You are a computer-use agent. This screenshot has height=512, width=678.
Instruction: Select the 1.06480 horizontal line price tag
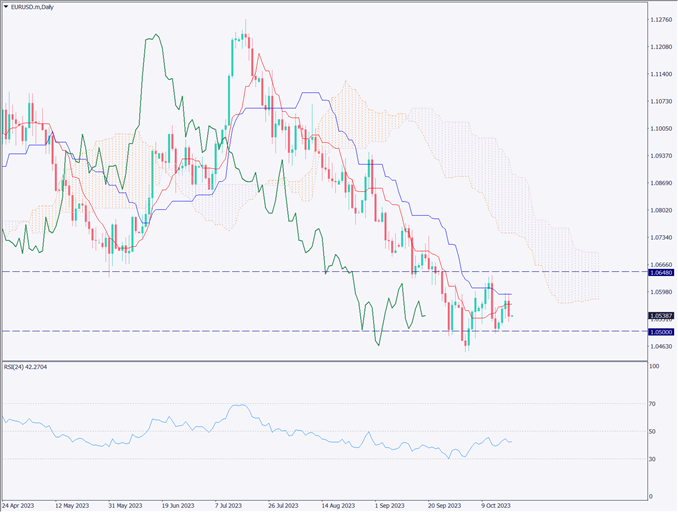point(661,272)
